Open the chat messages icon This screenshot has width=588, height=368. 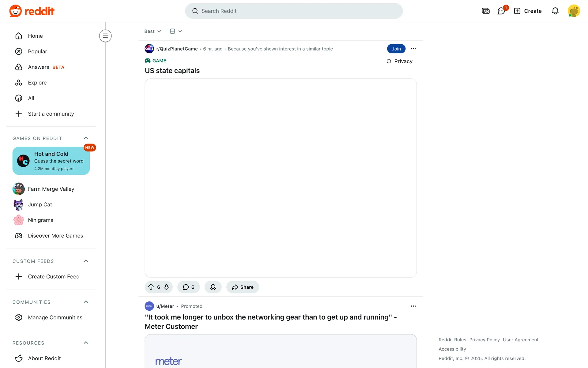pyautogui.click(x=501, y=11)
